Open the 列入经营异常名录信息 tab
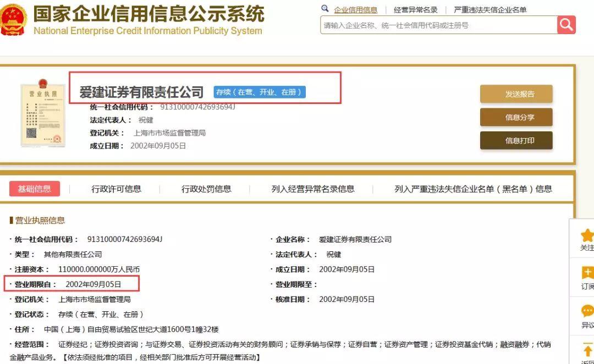Screen dimensions: 594x364 pos(313,189)
